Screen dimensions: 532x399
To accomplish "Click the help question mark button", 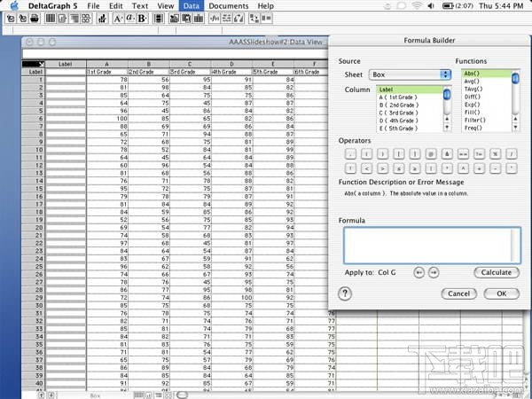I will 346,293.
